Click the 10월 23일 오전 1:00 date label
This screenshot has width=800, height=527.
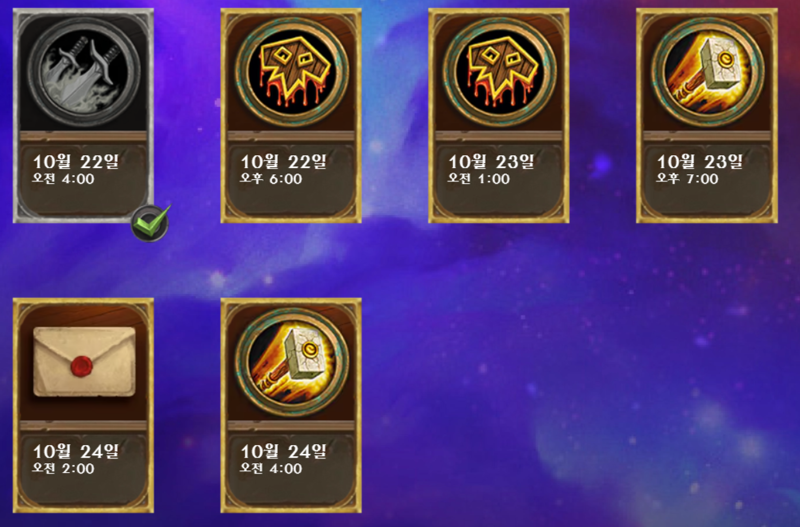click(x=491, y=169)
